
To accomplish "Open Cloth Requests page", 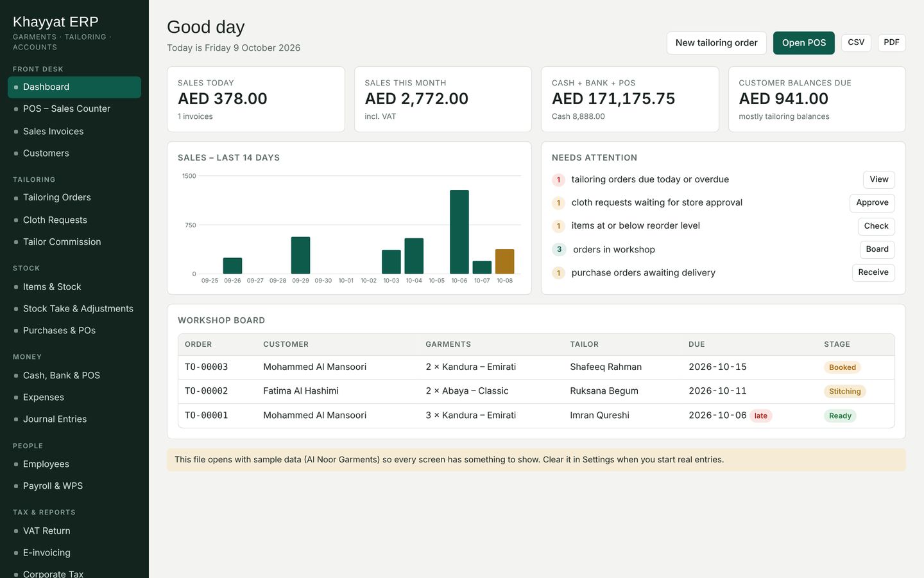I will (x=74, y=220).
